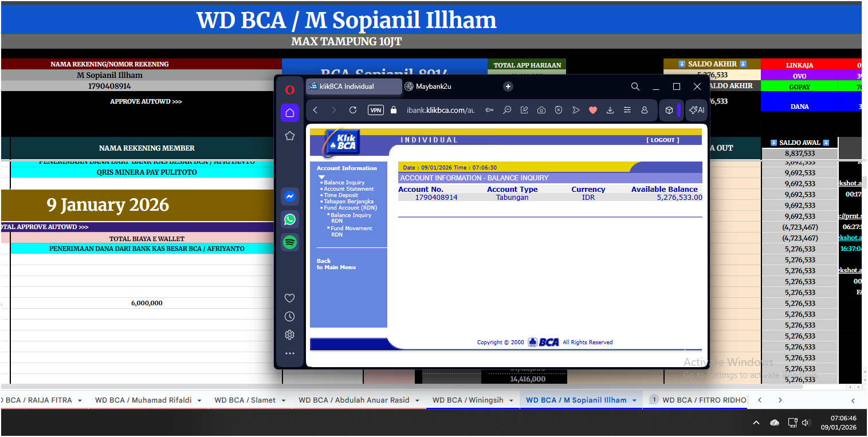868x437 pixels.
Task: Select account number 1790408914 in balance table
Action: [x=436, y=198]
